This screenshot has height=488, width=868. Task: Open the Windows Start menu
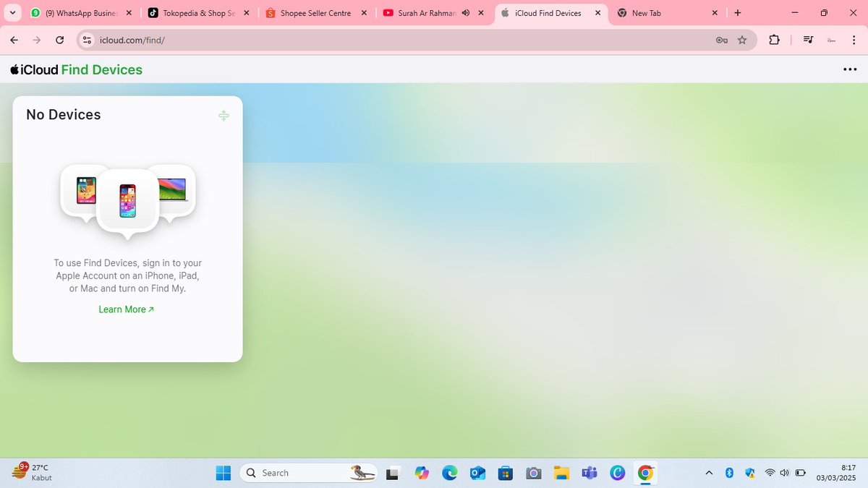[x=224, y=473]
